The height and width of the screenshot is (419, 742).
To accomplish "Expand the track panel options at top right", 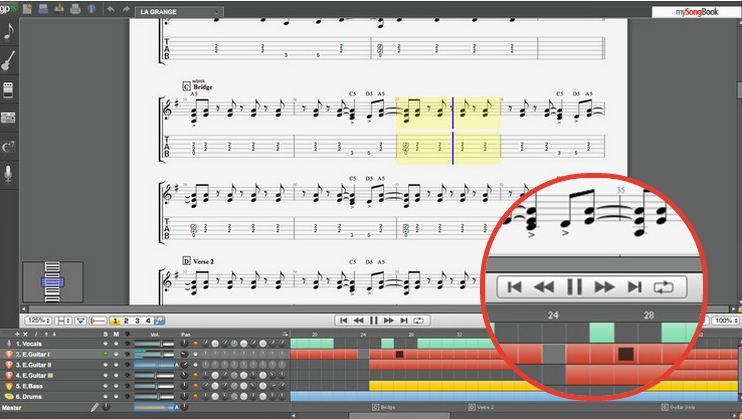I will click(x=285, y=334).
